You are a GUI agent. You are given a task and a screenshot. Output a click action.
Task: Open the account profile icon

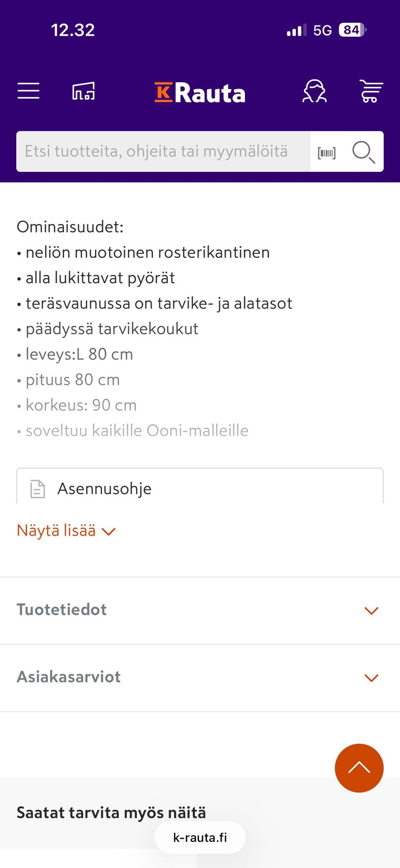[x=315, y=91]
